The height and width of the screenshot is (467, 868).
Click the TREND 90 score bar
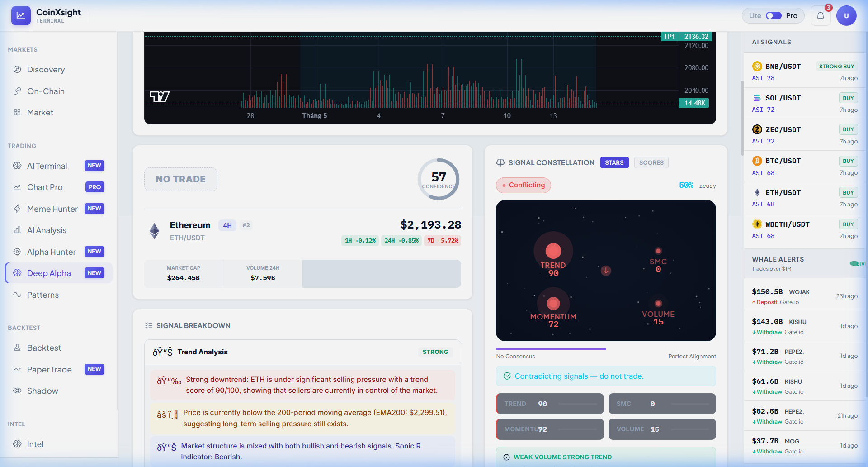click(x=550, y=404)
